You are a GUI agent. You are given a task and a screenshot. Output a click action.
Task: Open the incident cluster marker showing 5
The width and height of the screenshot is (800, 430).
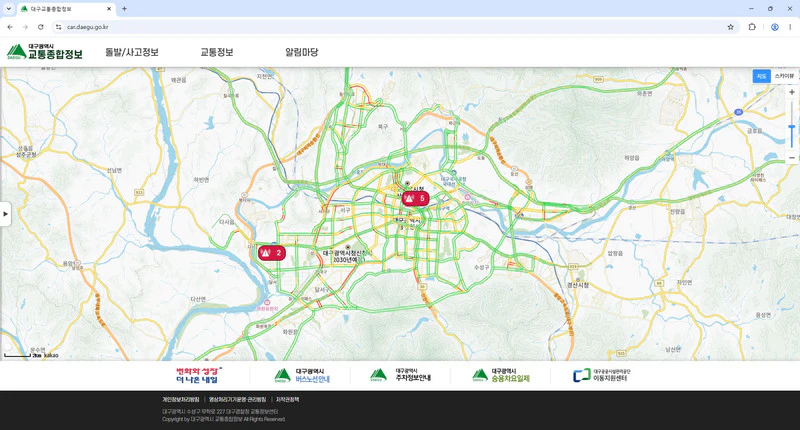[415, 198]
